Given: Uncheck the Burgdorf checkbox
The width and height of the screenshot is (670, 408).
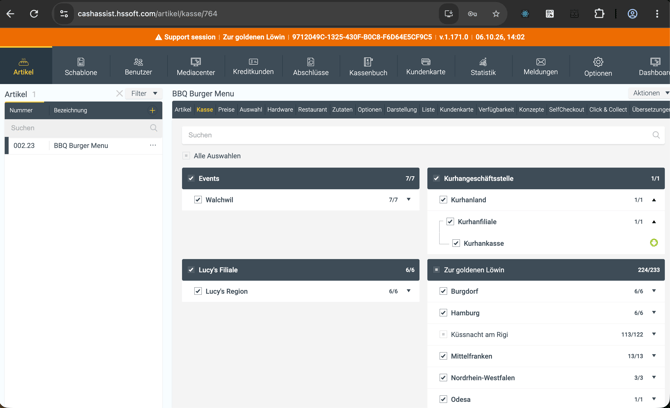Looking at the screenshot, I should [x=443, y=291].
